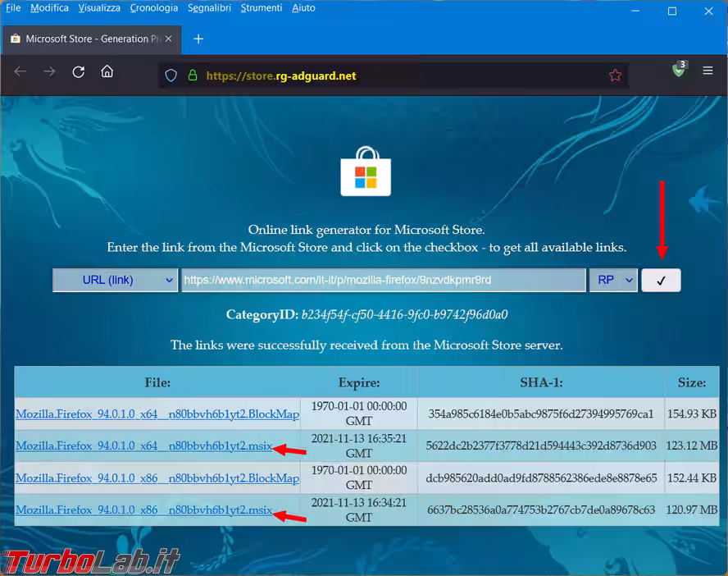
Task: Click the browser back arrow
Action: tap(20, 72)
